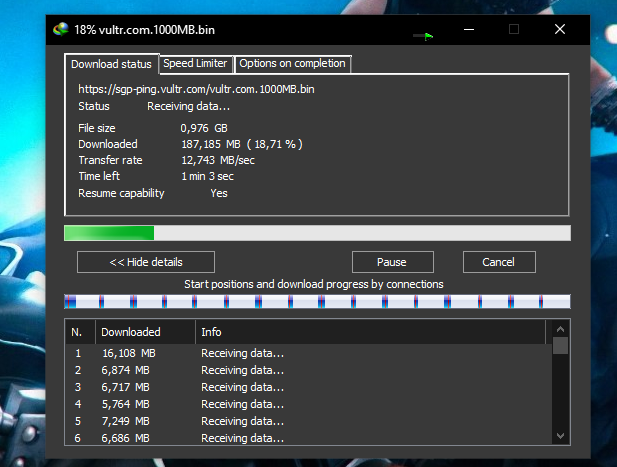Open the Speed Limiter tab
The image size is (617, 467).
[195, 63]
